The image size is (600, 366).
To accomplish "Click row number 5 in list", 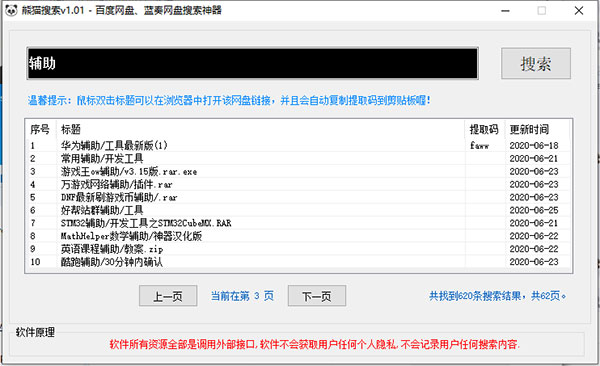I will pyautogui.click(x=33, y=197).
